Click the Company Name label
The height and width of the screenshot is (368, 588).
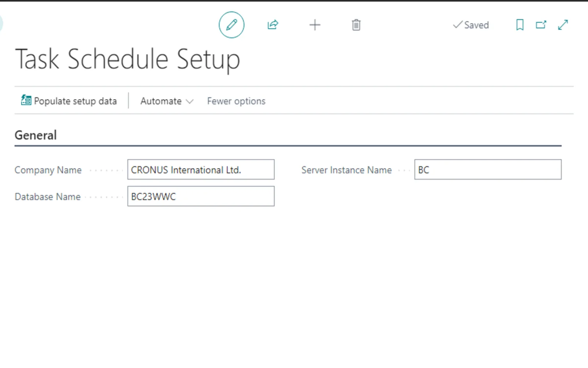coord(48,170)
